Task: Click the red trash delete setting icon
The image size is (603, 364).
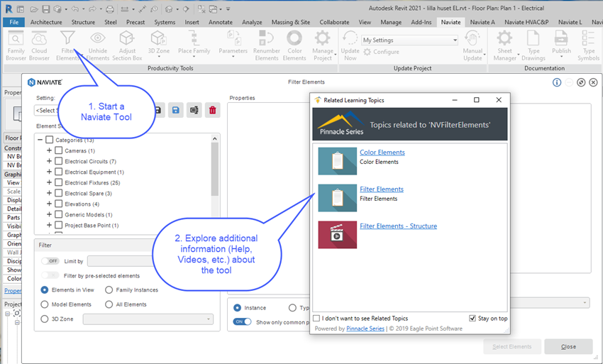Action: pyautogui.click(x=213, y=111)
